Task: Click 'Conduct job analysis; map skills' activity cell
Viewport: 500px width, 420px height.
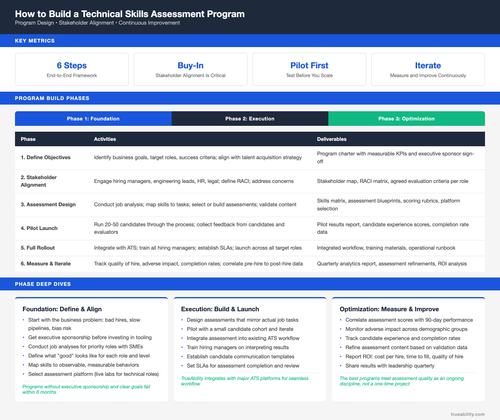Action: [x=195, y=204]
